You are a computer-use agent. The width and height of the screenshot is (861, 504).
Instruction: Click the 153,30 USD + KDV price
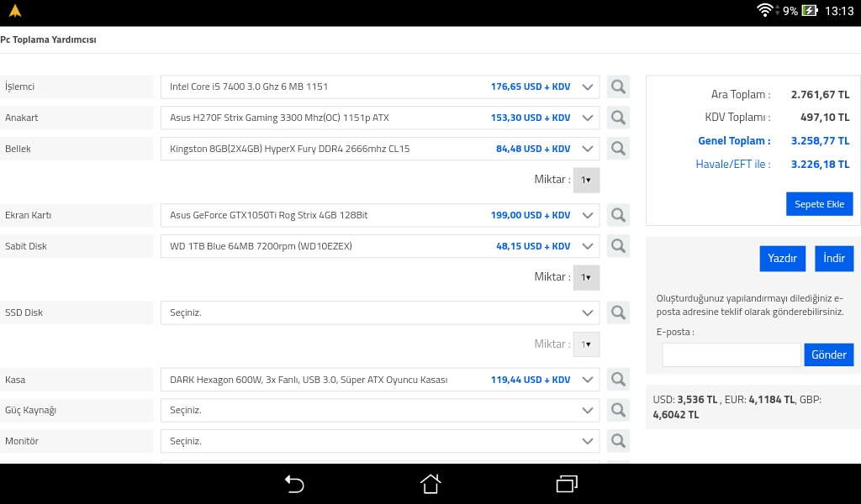[531, 118]
